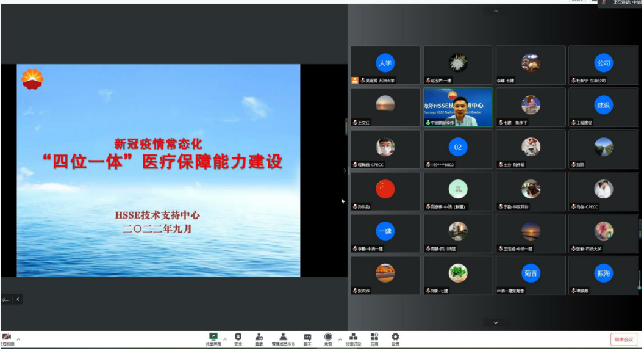This screenshot has width=644, height=351.
Task: Select the speaking presenter video tile
Action: pyautogui.click(x=458, y=107)
